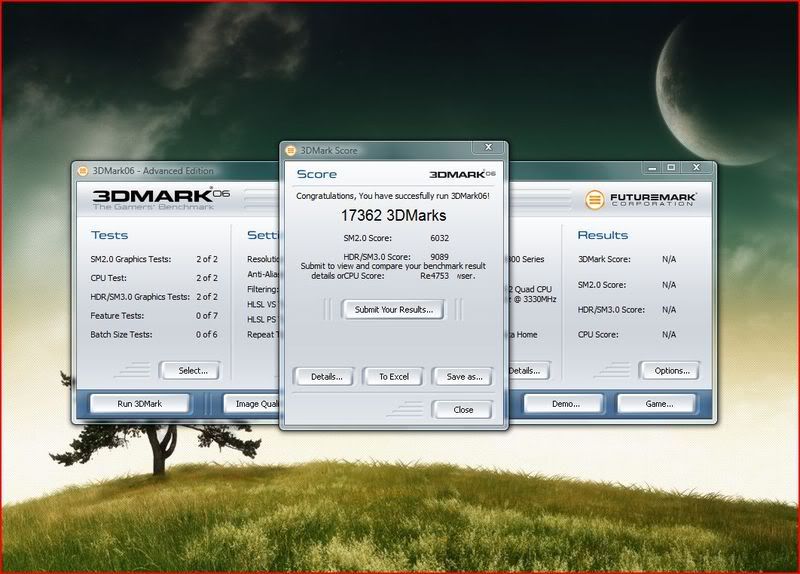The image size is (800, 574).
Task: Click the Save as... button
Action: point(464,377)
